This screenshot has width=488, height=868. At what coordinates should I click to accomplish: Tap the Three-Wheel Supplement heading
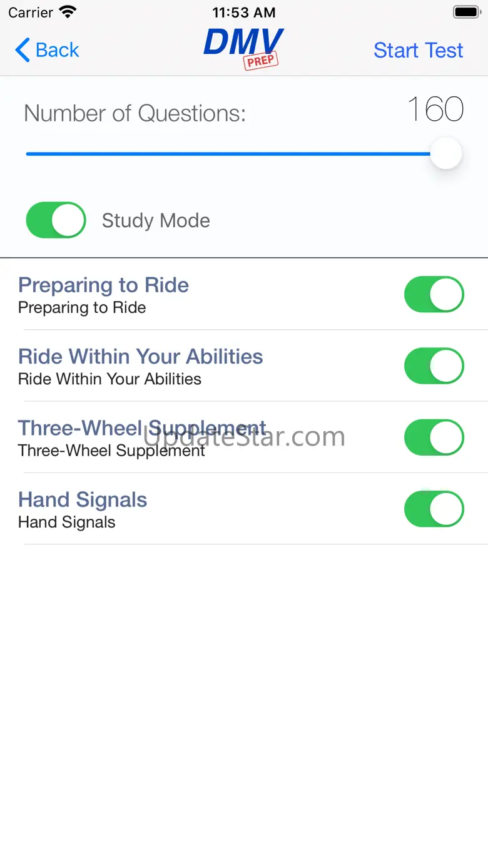(141, 428)
